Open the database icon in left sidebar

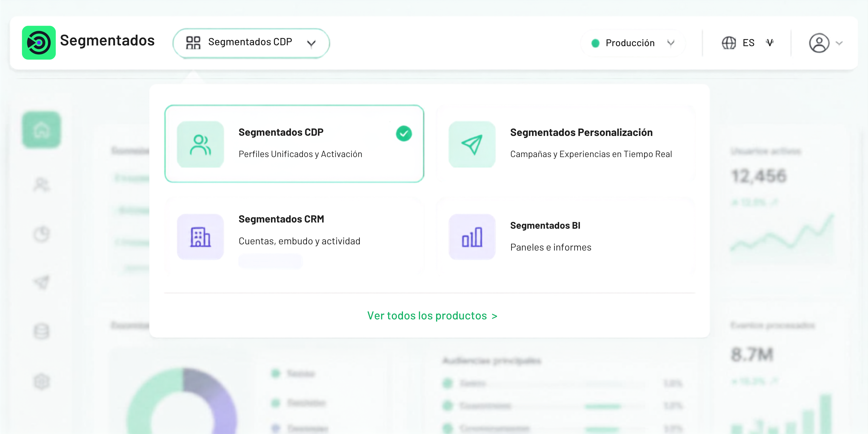tap(41, 331)
